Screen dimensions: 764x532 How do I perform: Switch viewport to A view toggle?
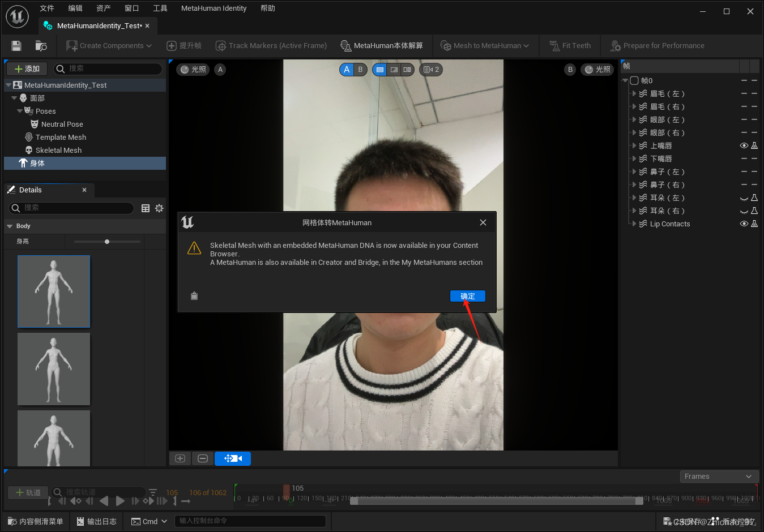(x=347, y=70)
